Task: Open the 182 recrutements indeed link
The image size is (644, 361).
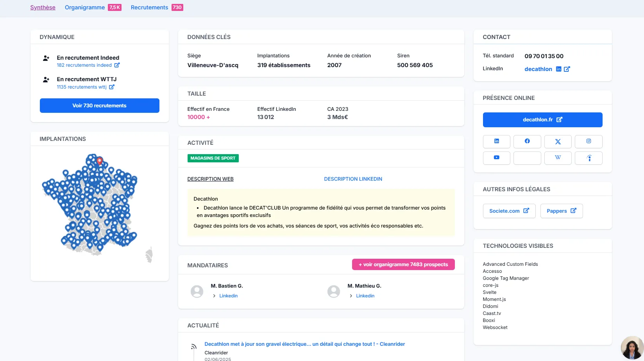Action: [x=84, y=65]
